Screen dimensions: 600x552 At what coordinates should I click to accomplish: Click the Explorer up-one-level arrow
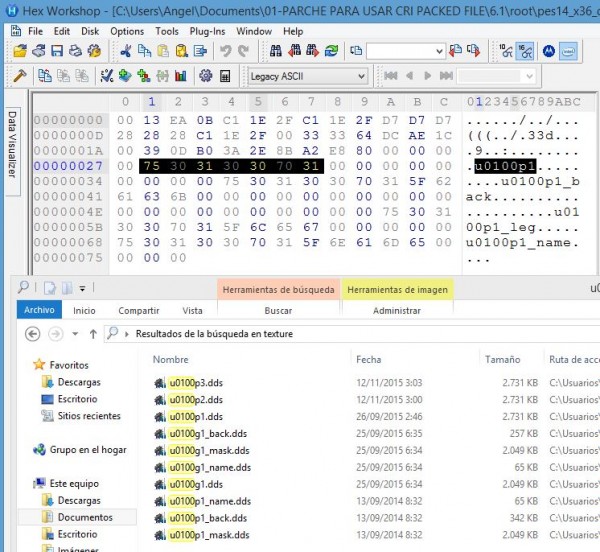coord(93,334)
